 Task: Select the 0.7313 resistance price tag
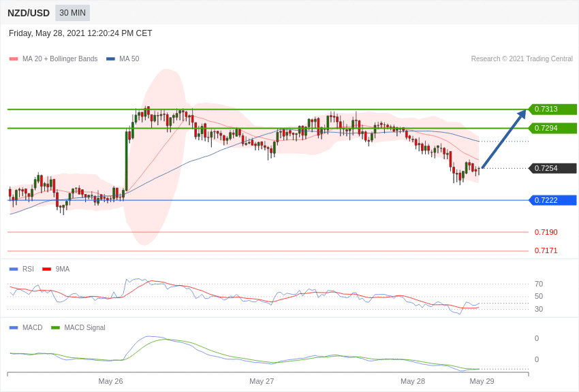[x=552, y=109]
